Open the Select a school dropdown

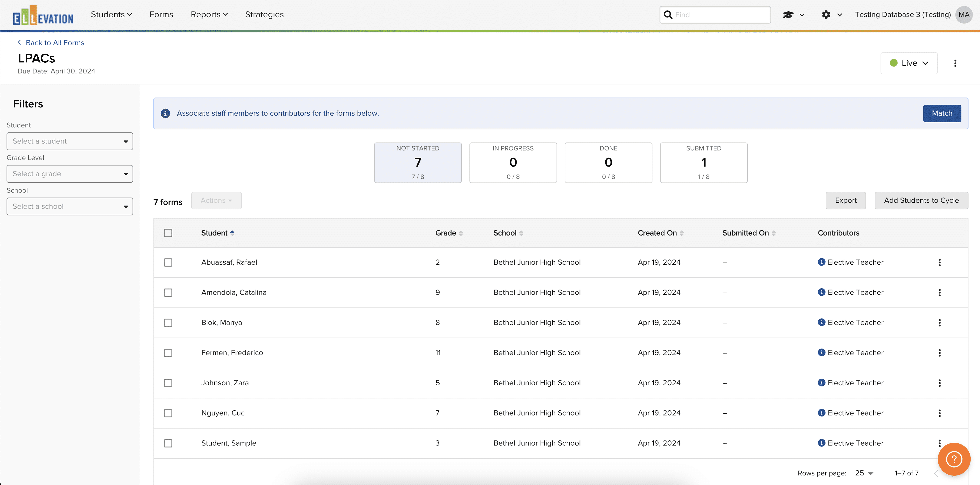point(70,206)
